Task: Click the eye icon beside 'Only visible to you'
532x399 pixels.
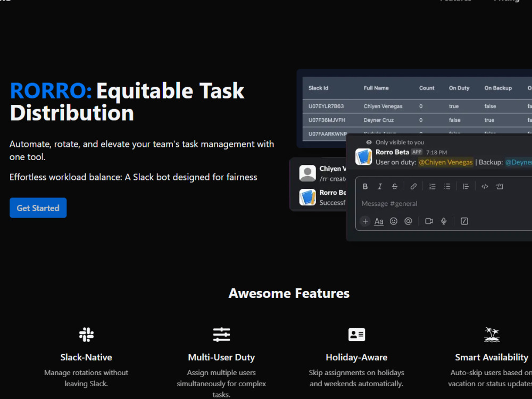Action: tap(369, 142)
